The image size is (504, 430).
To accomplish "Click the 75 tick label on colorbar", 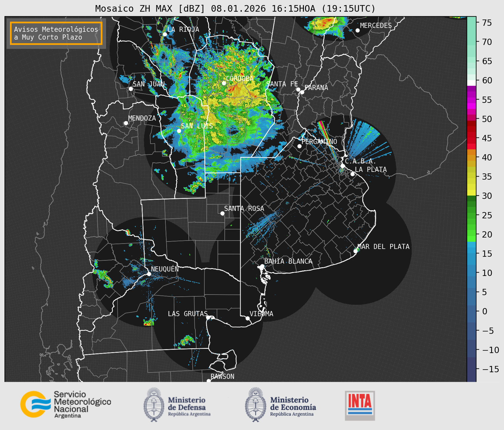I will [x=487, y=23].
